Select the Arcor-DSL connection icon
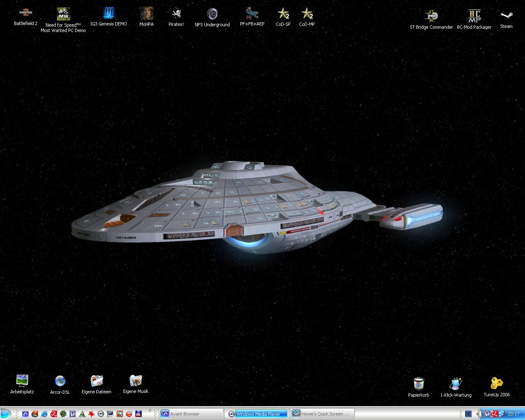This screenshot has height=420, width=525. click(x=60, y=385)
